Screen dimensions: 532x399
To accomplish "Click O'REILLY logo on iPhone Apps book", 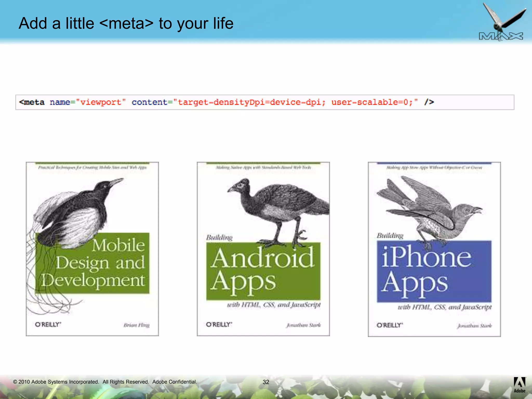I will click(x=390, y=325).
